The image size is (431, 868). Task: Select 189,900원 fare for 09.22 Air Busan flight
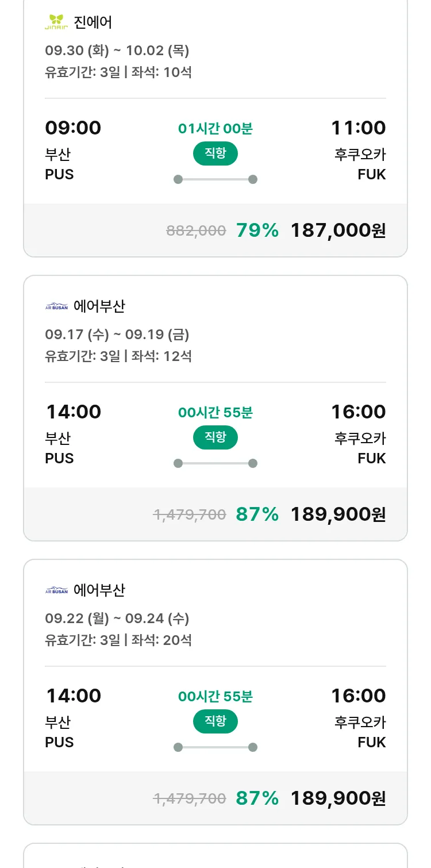coord(338,798)
